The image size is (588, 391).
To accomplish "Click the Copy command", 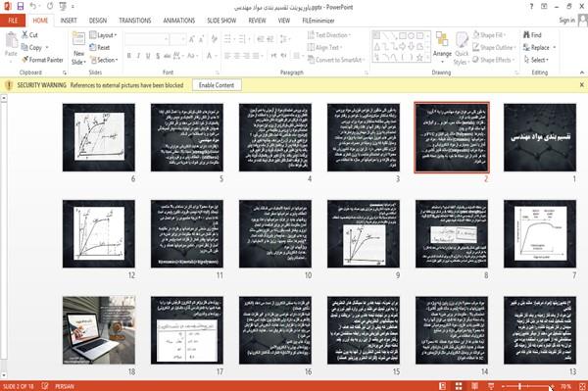I will (32, 48).
